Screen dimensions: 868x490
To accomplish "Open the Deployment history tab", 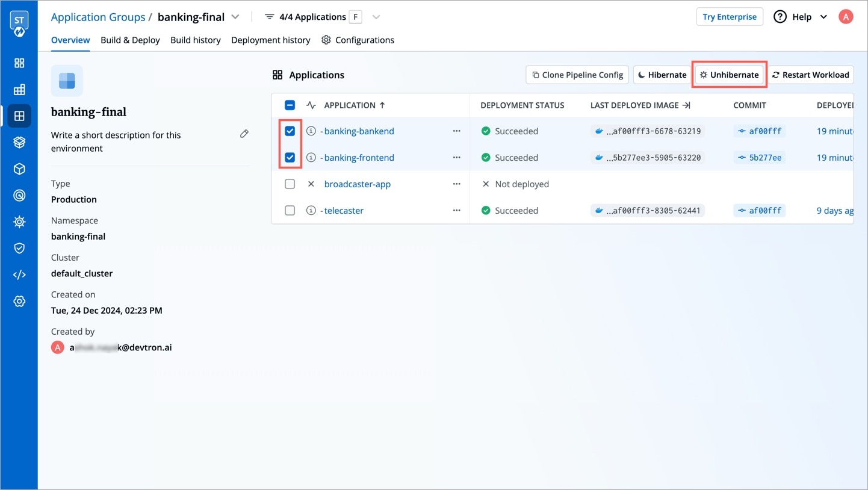I will pyautogui.click(x=270, y=40).
